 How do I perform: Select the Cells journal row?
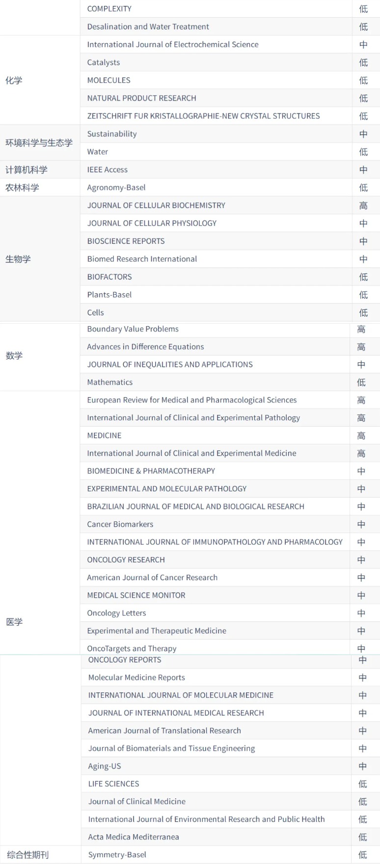[x=230, y=313]
